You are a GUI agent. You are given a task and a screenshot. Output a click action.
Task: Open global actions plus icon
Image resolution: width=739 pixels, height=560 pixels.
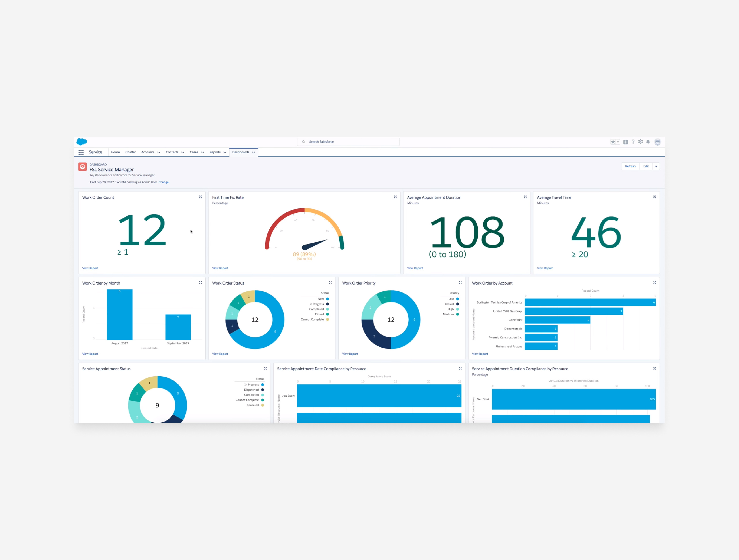pyautogui.click(x=625, y=142)
